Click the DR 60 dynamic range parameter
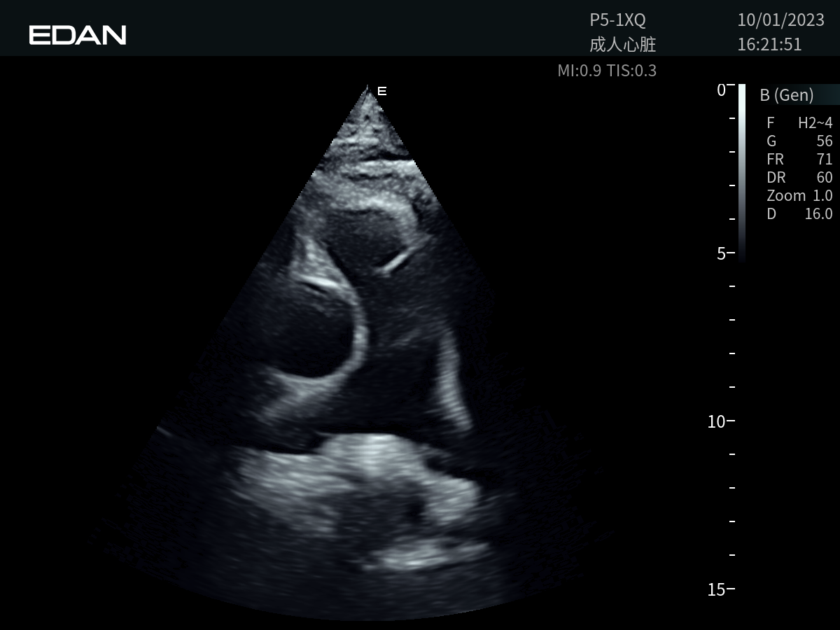This screenshot has height=630, width=840. click(x=799, y=178)
